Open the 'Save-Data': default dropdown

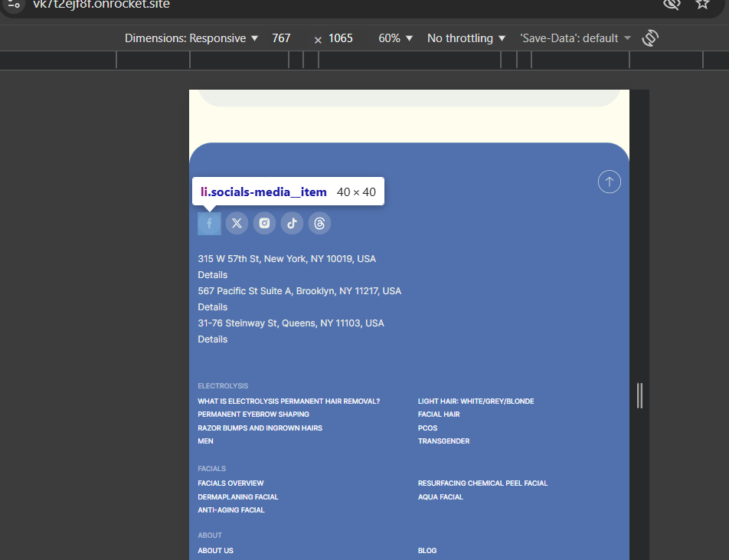[x=575, y=38]
